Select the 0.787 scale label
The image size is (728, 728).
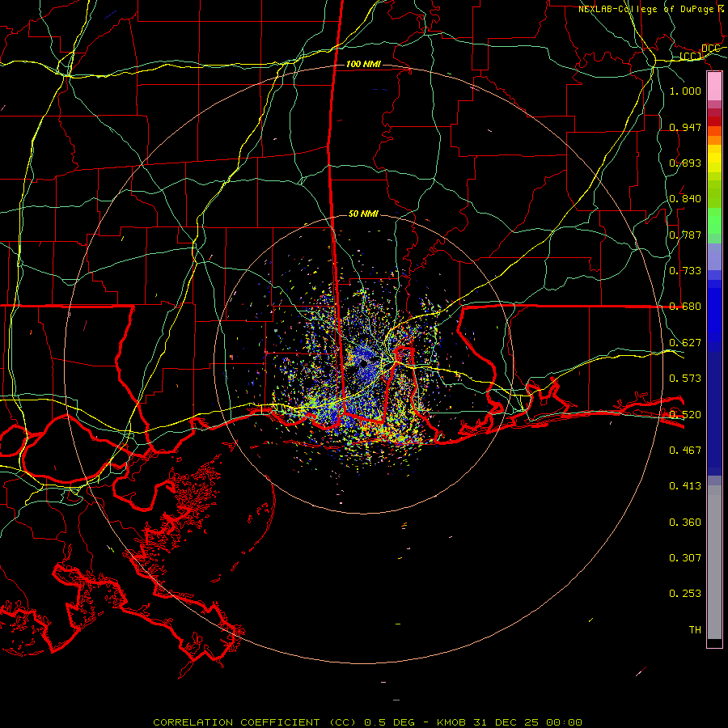tap(685, 235)
